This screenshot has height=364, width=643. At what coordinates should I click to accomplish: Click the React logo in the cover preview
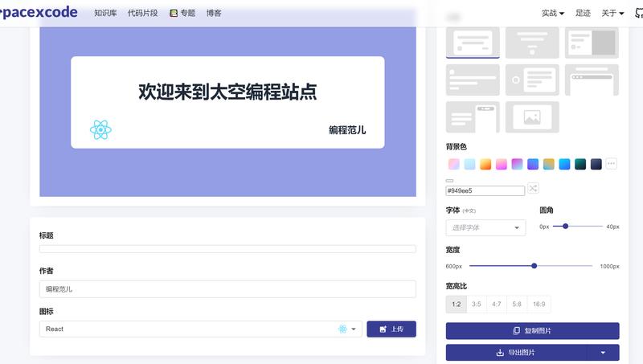coord(100,130)
